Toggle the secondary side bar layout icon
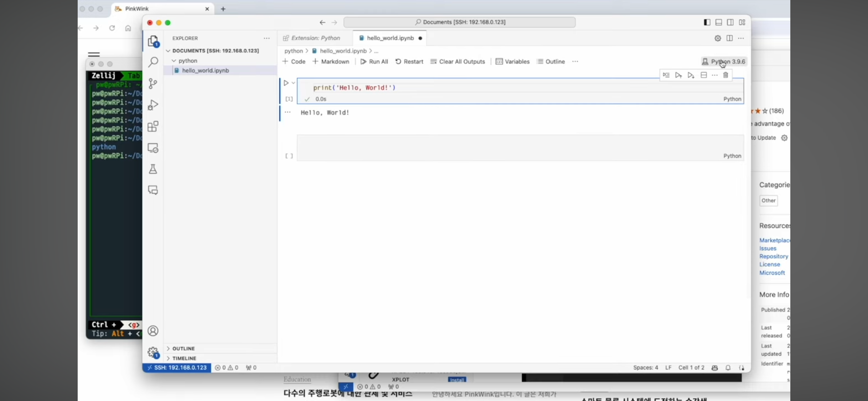The height and width of the screenshot is (401, 868). pyautogui.click(x=730, y=22)
